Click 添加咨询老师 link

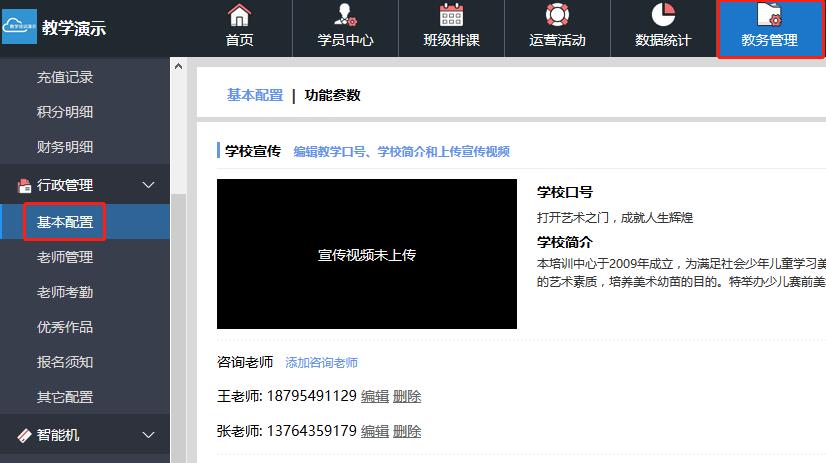[x=321, y=363]
